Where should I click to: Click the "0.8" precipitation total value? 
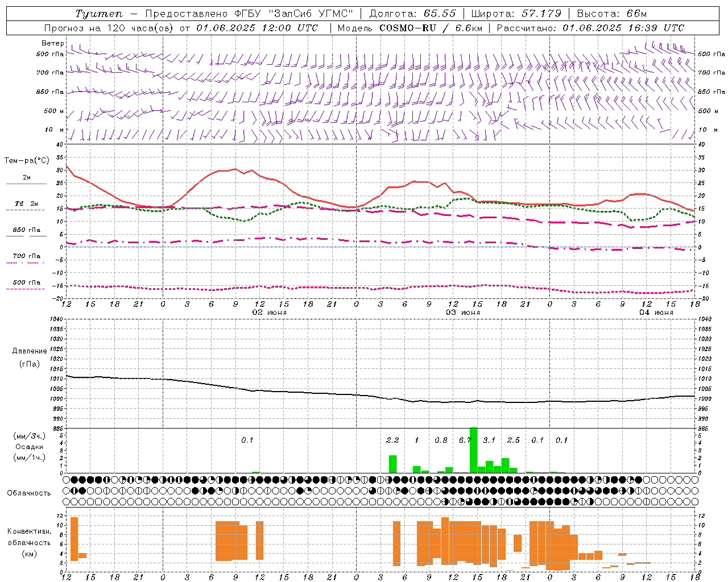(x=441, y=440)
